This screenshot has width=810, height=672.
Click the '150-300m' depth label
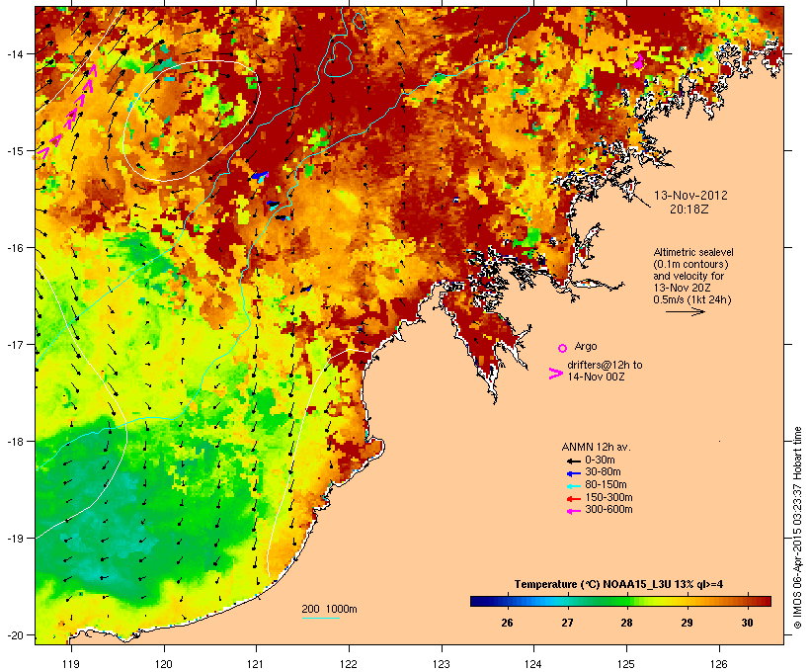coord(608,497)
